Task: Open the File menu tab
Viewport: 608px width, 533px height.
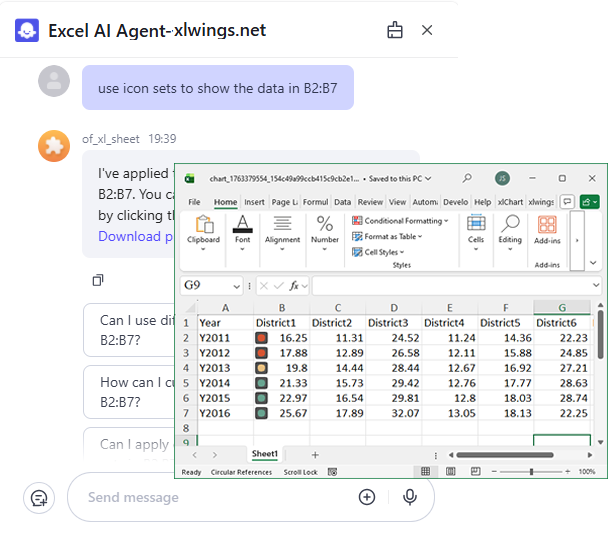Action: [194, 202]
